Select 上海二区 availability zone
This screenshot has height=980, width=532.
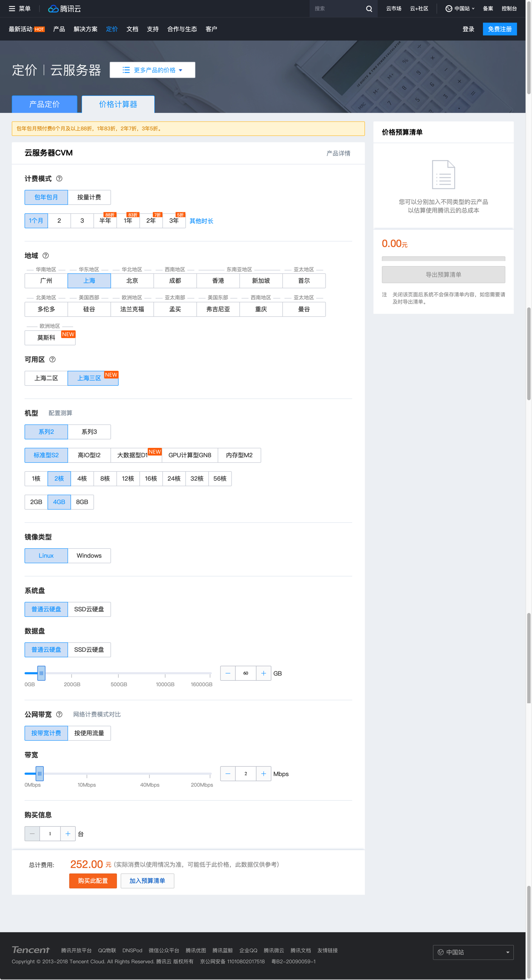[46, 378]
